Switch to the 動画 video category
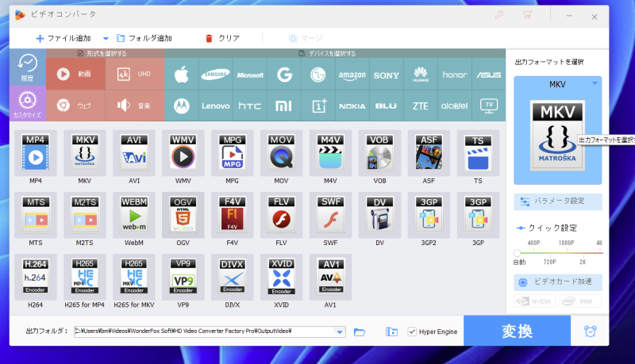 [x=75, y=75]
